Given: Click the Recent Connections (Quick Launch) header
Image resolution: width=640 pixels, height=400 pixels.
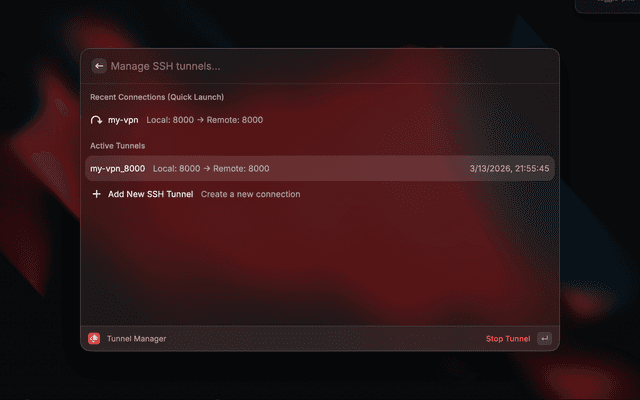Looking at the screenshot, I should click(x=157, y=97).
